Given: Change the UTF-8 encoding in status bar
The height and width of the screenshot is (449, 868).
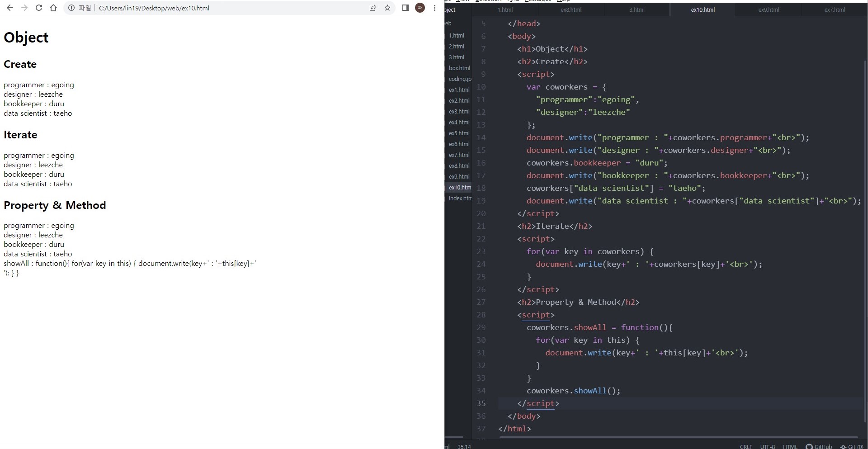Looking at the screenshot, I should click(x=767, y=446).
